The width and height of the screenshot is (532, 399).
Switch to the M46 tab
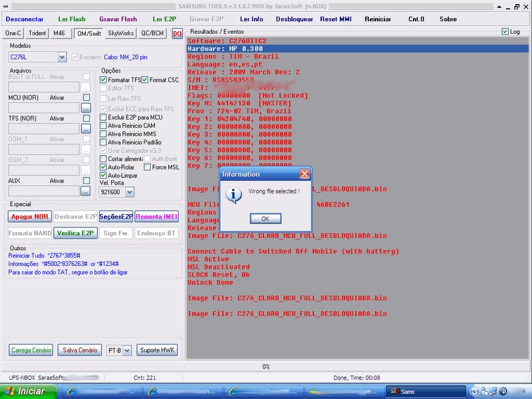[x=59, y=33]
